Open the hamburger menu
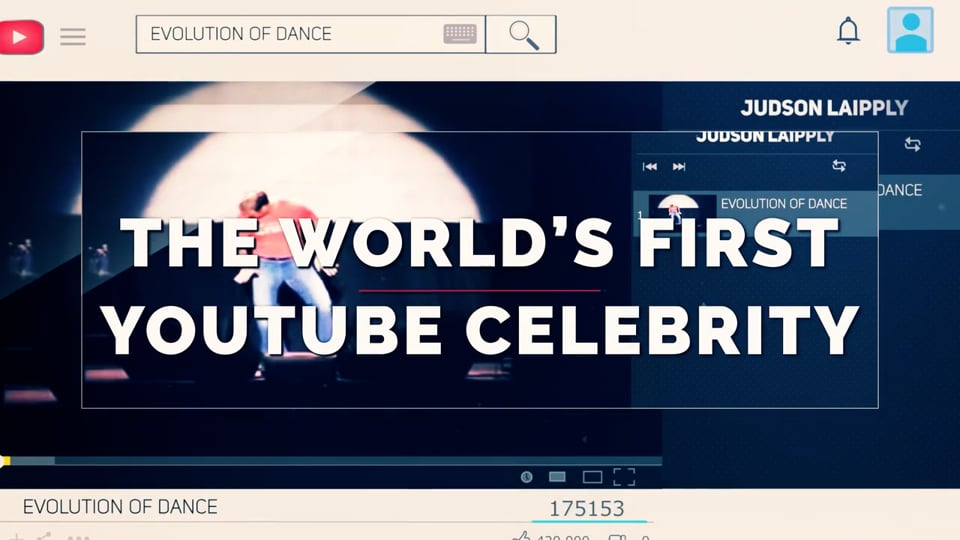This screenshot has width=960, height=540. [73, 37]
